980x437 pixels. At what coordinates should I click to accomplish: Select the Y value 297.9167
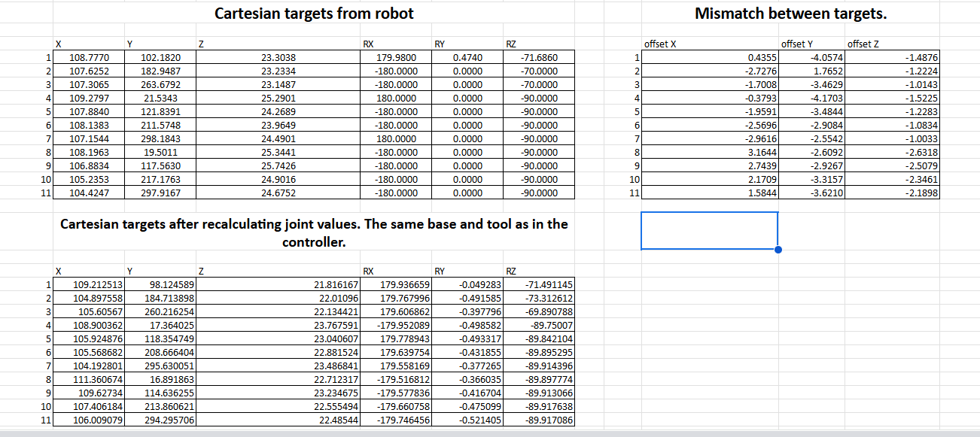tap(160, 193)
